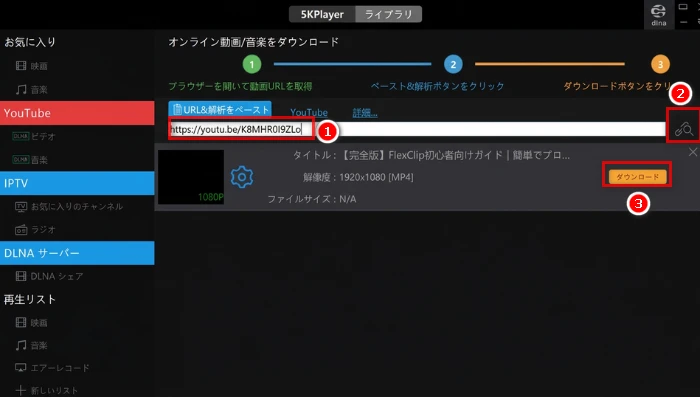Click DLNA badge icon beside ビデオ
The image size is (700, 400).
pos(21,136)
